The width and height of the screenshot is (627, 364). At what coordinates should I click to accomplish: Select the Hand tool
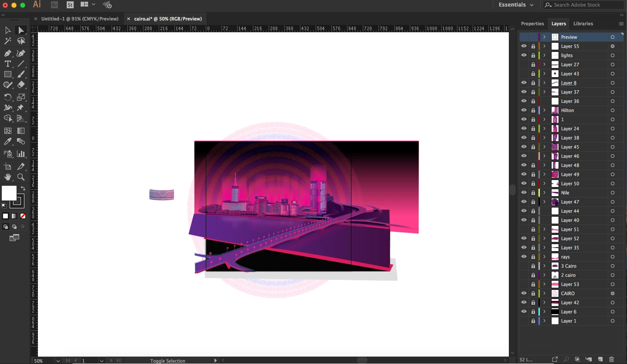pyautogui.click(x=7, y=177)
